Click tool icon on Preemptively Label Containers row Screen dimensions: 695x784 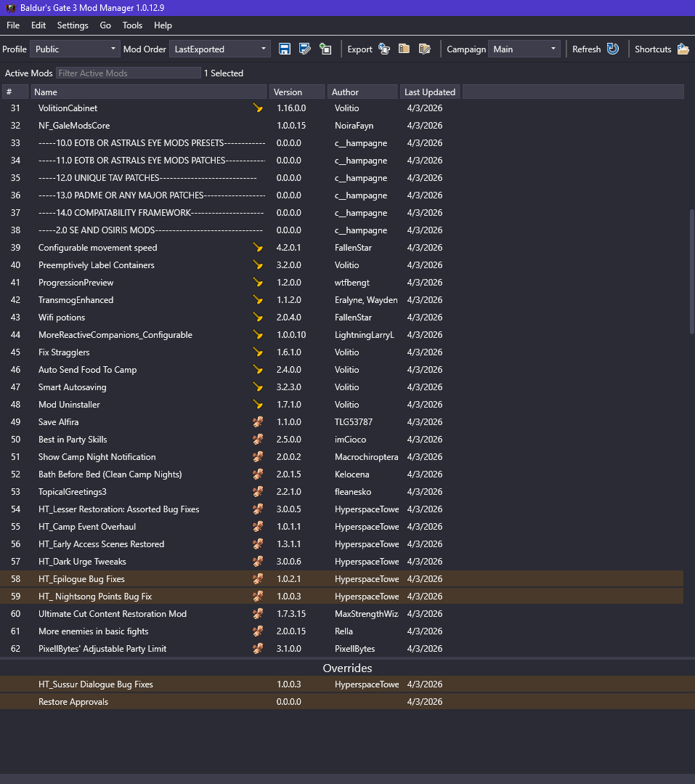pos(258,265)
